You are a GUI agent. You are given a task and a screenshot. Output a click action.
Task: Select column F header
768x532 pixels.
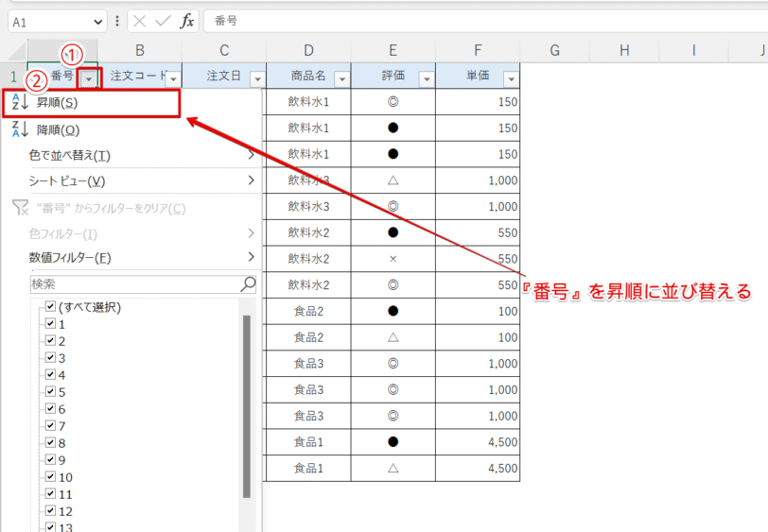click(x=478, y=50)
